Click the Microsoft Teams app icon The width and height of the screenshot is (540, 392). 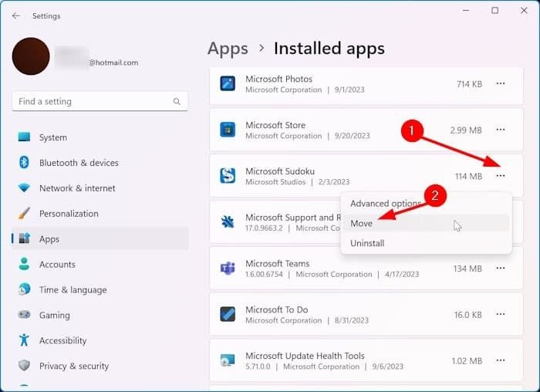pos(228,268)
